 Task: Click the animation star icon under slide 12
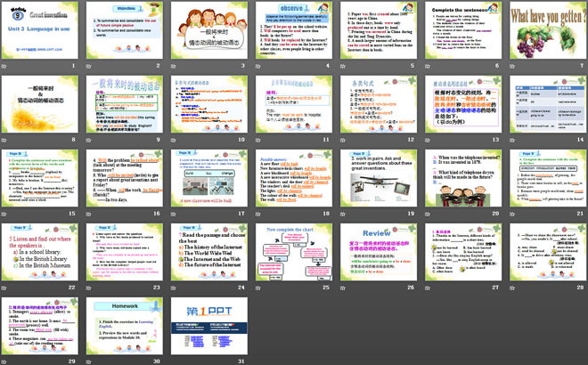pos(343,140)
